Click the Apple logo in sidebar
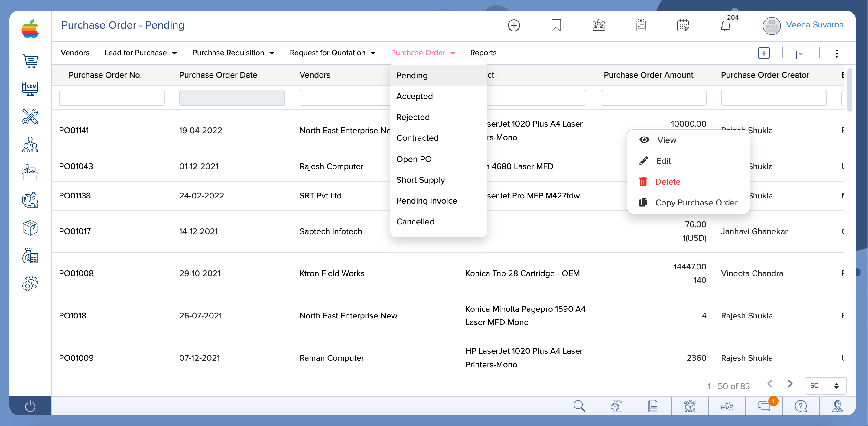This screenshot has width=868, height=426. 30,29
